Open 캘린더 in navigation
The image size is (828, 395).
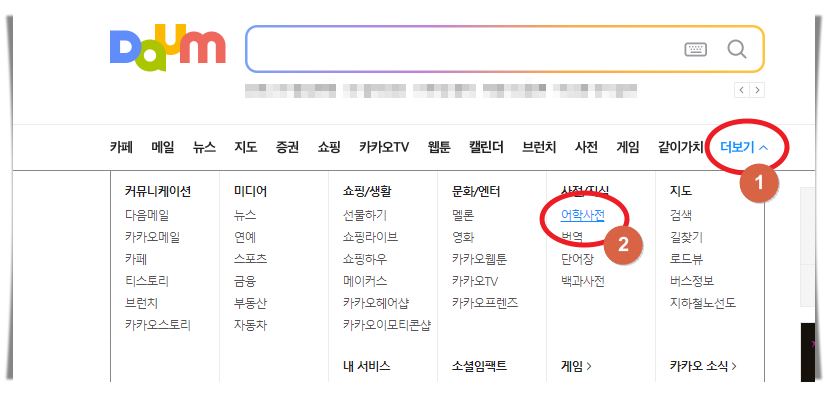[x=486, y=147]
